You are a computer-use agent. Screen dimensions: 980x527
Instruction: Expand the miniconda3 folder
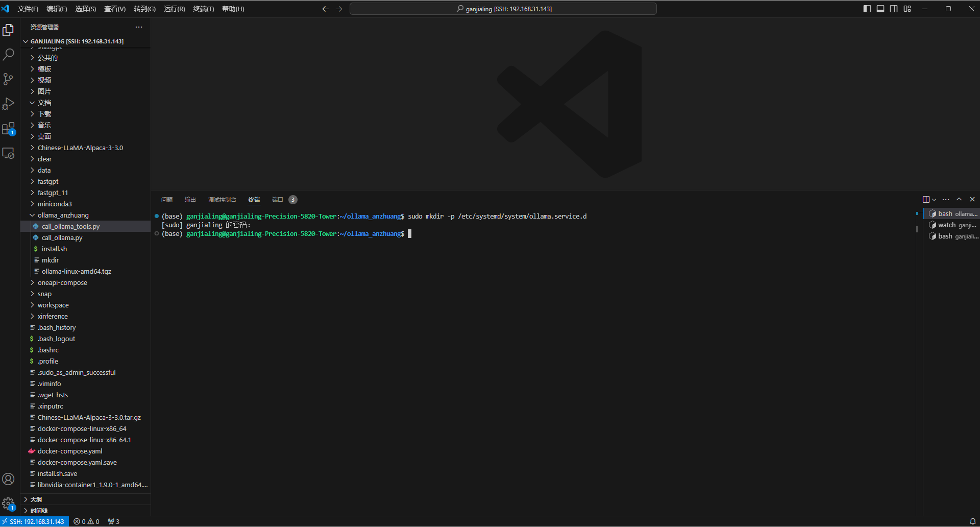[85, 204]
